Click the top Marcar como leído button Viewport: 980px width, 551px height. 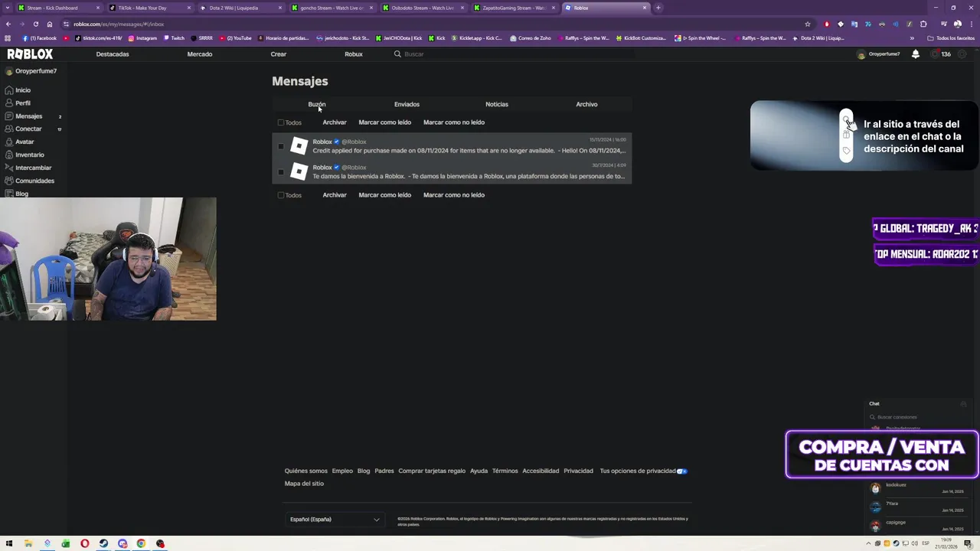384,122
